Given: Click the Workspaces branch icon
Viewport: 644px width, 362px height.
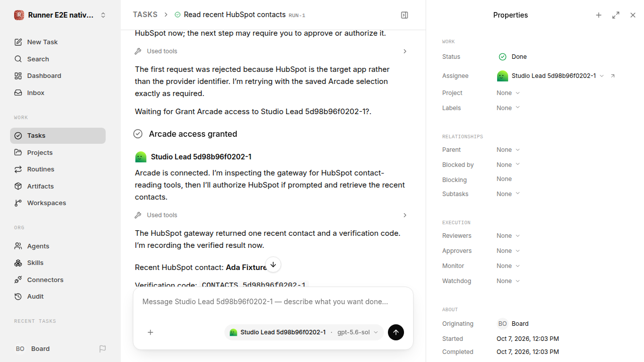Looking at the screenshot, I should pyautogui.click(x=18, y=203).
